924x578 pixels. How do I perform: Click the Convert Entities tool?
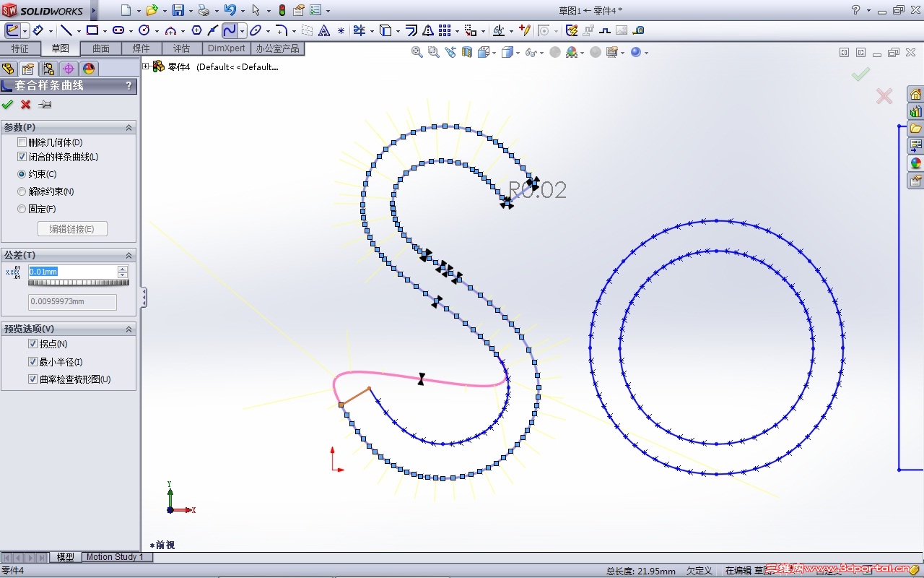tap(385, 30)
